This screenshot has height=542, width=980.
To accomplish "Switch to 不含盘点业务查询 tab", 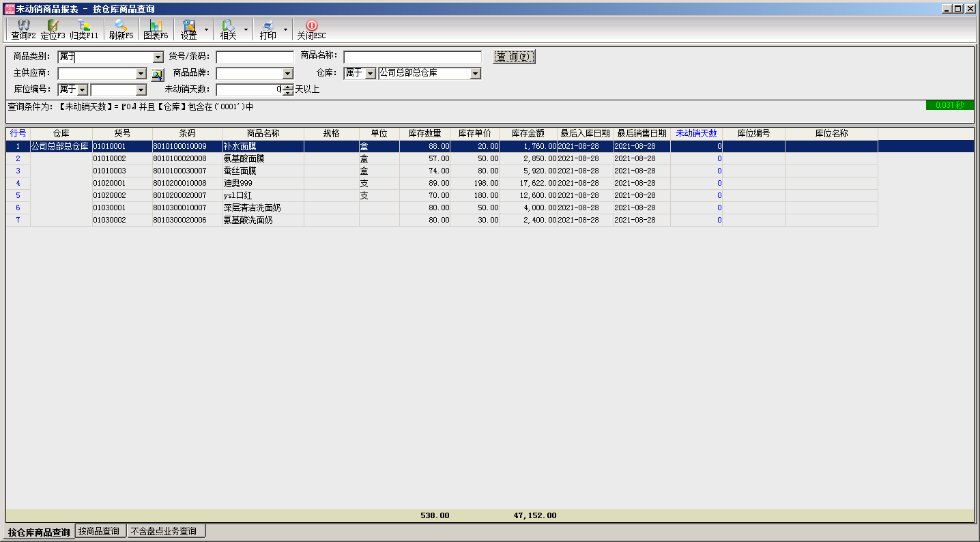I will coord(166,532).
